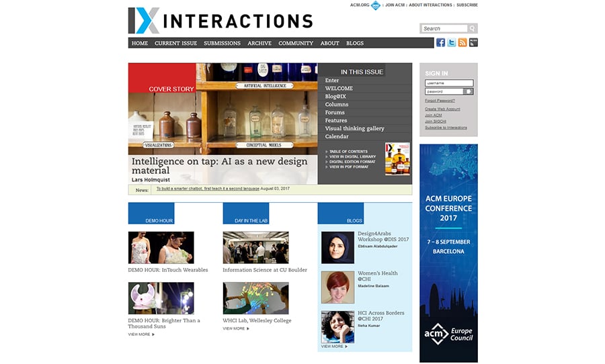This screenshot has width=605, height=364.
Task: Open the Design4Arabs Workshop blog post
Action: tap(383, 236)
